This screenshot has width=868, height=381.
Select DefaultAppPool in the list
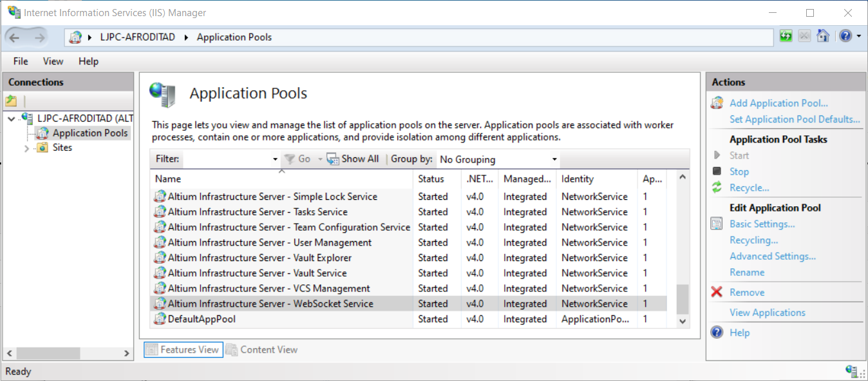pos(202,319)
